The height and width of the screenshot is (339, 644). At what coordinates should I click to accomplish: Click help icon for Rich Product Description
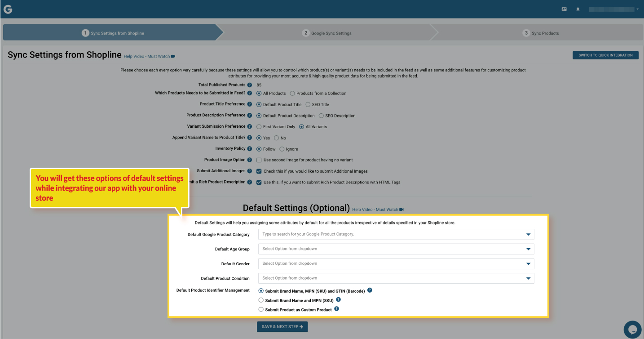coord(250,182)
